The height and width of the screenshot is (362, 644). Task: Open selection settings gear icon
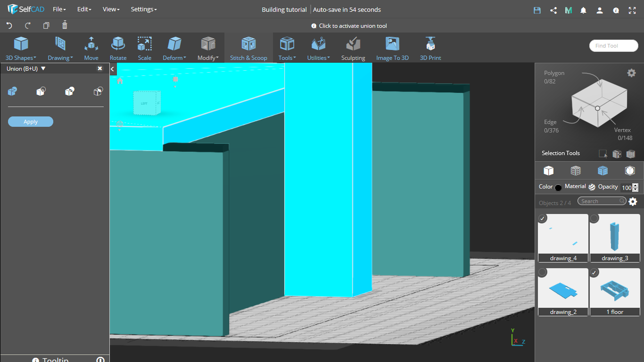click(631, 73)
